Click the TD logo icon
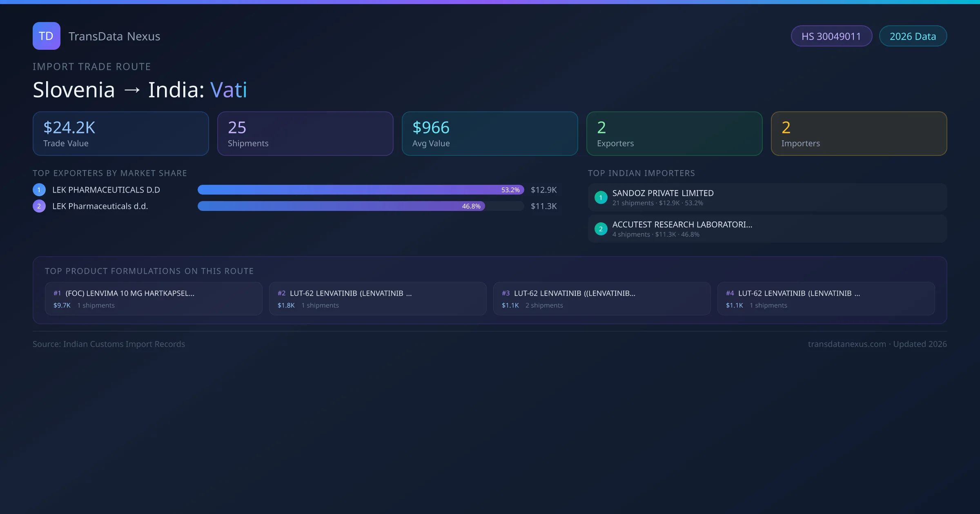This screenshot has width=980, height=514. (46, 36)
